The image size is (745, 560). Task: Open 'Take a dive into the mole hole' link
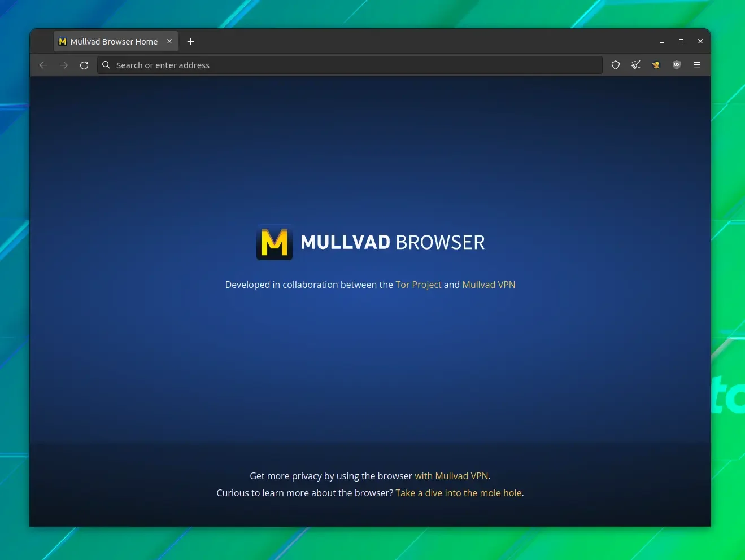pyautogui.click(x=459, y=493)
